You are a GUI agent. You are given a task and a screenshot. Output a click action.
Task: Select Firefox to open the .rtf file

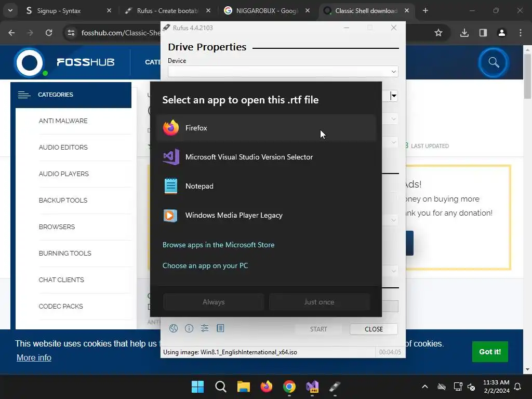(267, 128)
